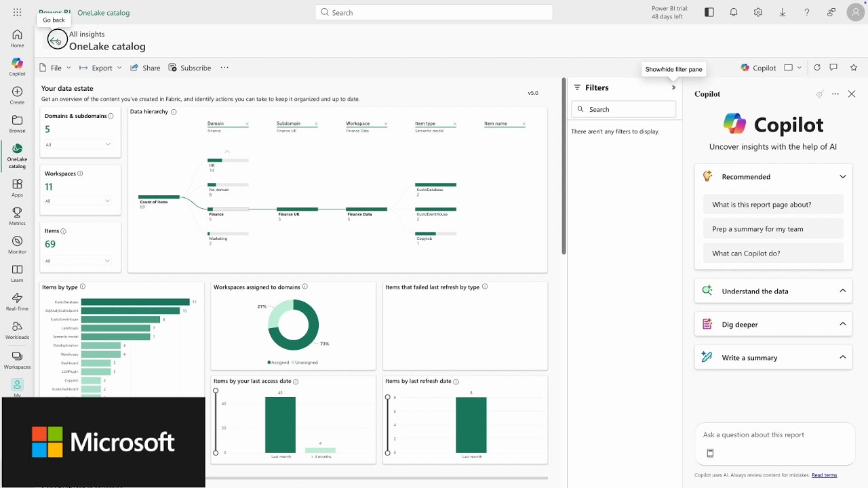Click Share in the report toolbar
This screenshot has height=488, width=868.
(145, 68)
